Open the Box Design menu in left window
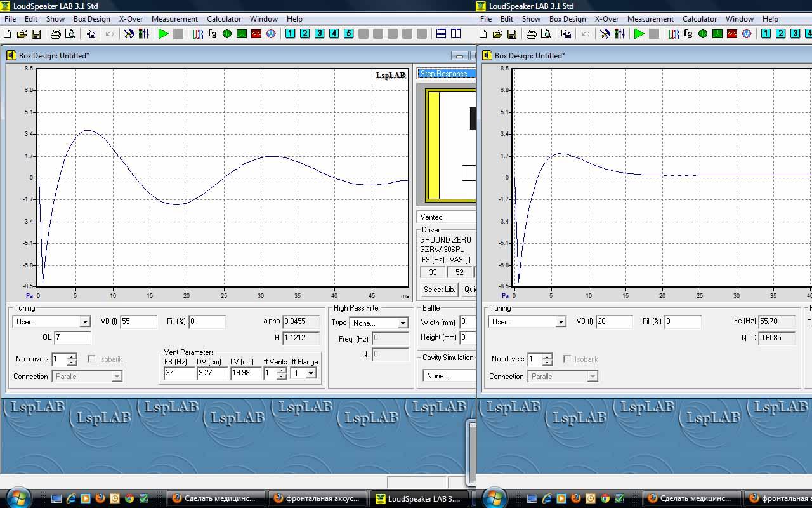 (92, 19)
